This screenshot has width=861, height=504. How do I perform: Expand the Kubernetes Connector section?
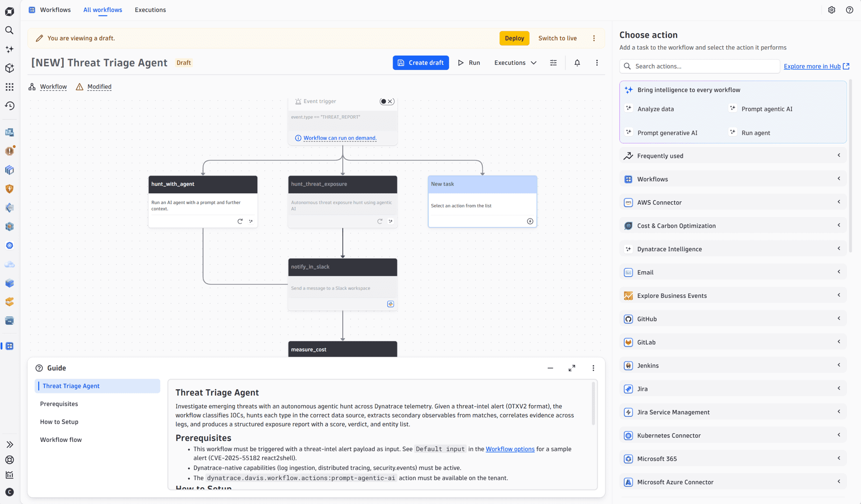(x=733, y=435)
